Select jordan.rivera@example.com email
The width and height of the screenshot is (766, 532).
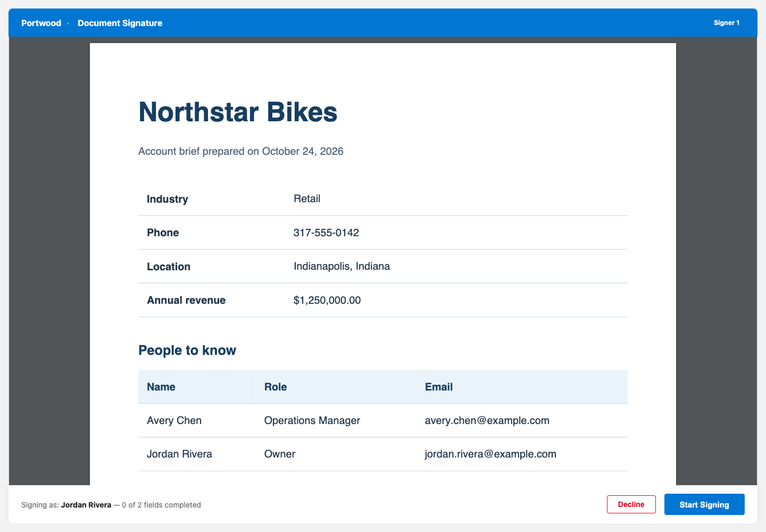pos(490,454)
